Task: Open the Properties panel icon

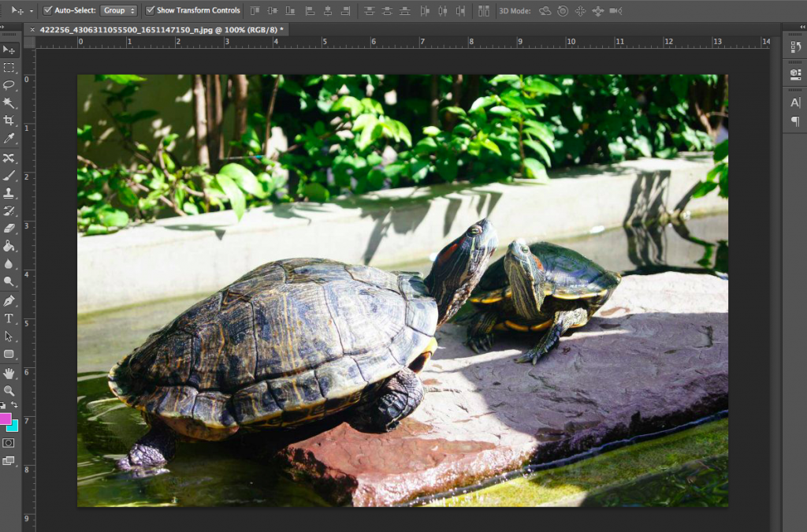Action: 795,74
